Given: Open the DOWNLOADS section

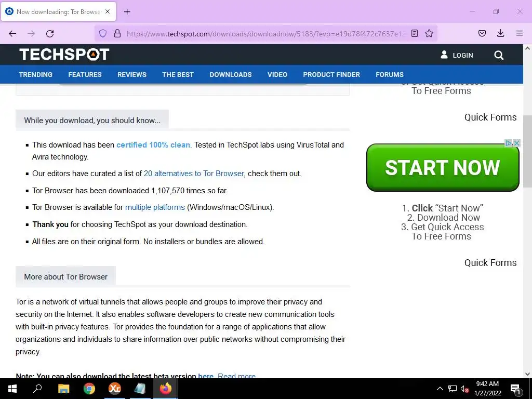Looking at the screenshot, I should pos(231,75).
